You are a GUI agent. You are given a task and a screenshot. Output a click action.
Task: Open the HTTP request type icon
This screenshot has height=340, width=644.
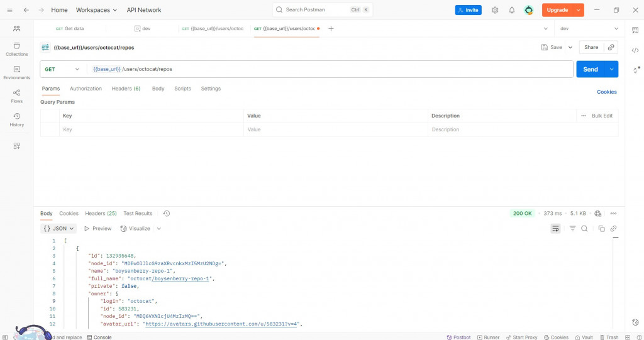click(x=45, y=47)
